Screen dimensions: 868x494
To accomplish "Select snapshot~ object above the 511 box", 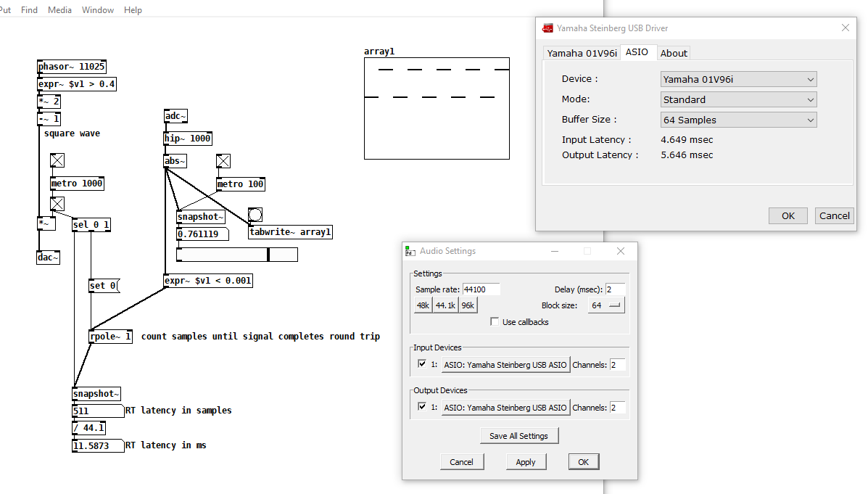I will click(x=96, y=394).
